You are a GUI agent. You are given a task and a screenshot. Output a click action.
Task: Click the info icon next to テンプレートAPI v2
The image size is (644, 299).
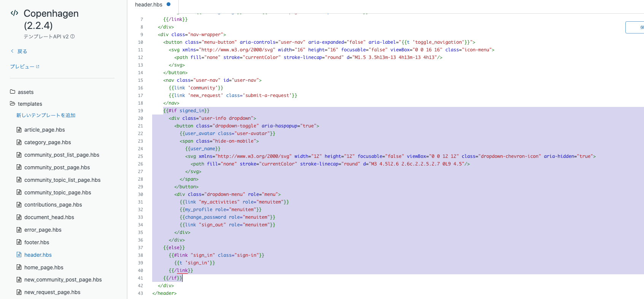(x=73, y=37)
